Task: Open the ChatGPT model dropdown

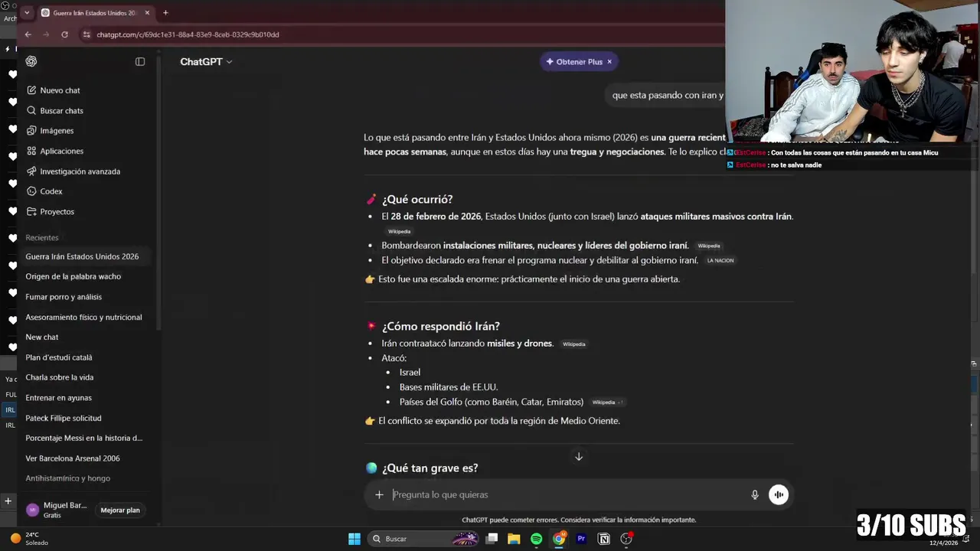Action: tap(206, 62)
